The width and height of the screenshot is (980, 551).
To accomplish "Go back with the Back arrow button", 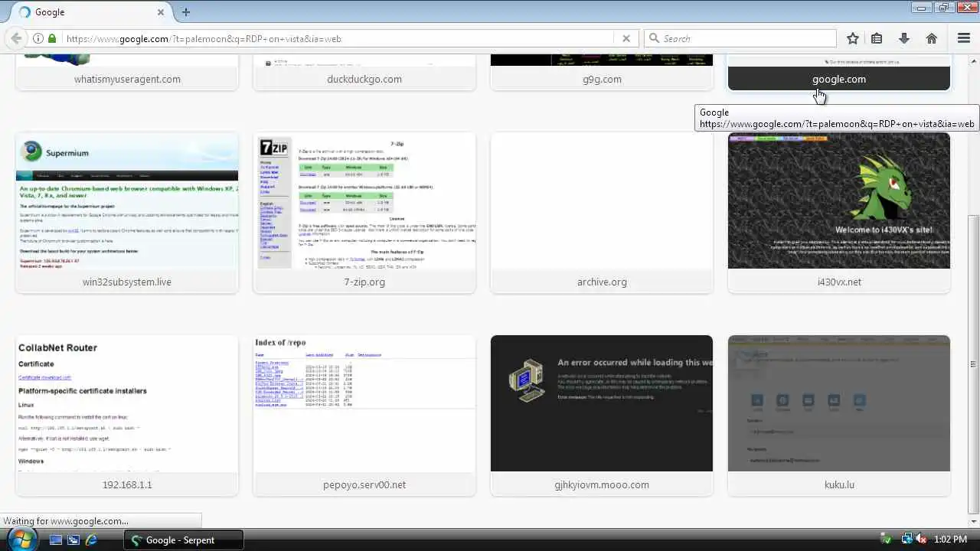I will [16, 38].
